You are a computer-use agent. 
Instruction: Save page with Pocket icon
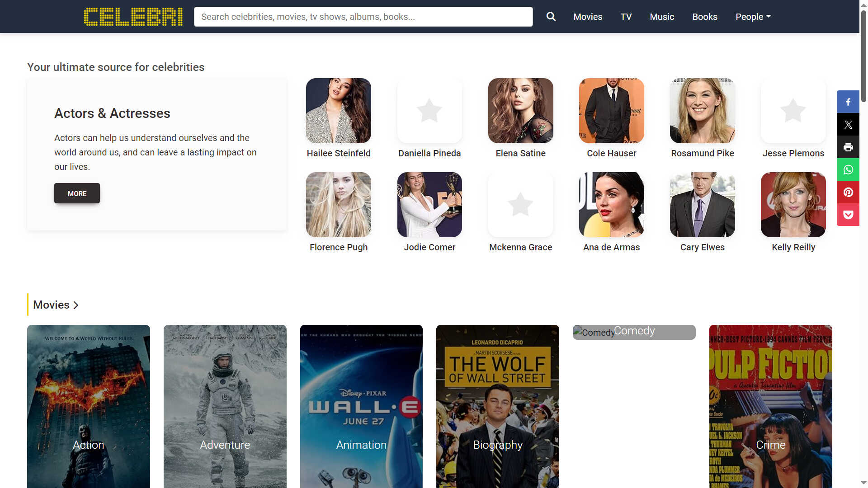pos(848,215)
